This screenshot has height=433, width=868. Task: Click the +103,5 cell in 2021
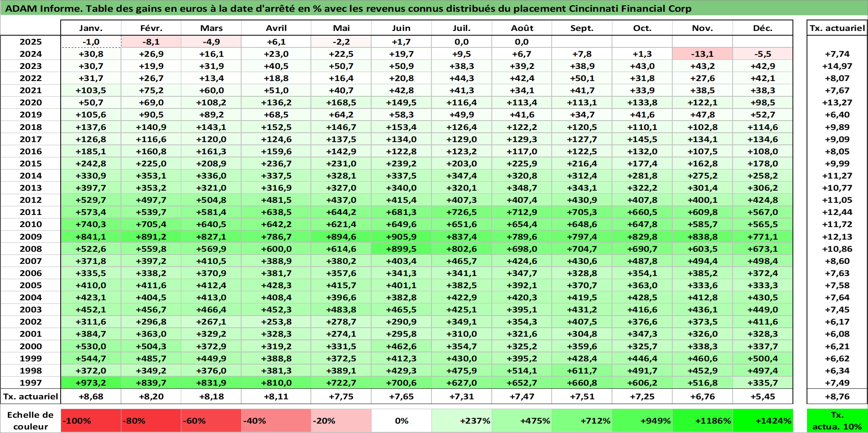[91, 90]
